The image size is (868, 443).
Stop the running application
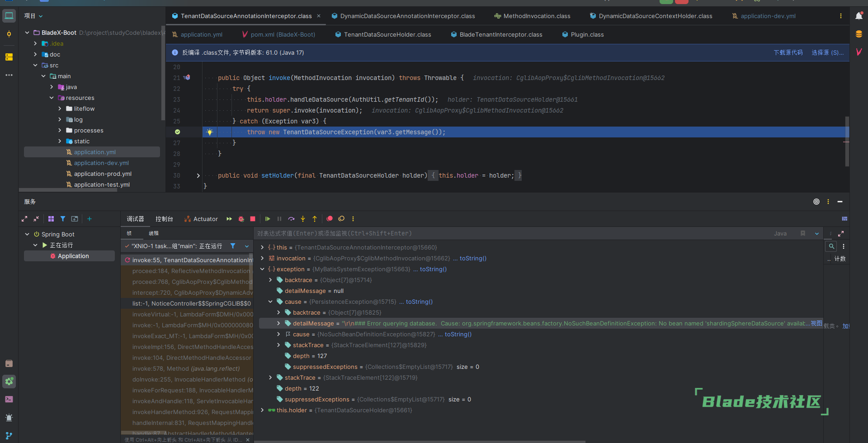point(253,219)
